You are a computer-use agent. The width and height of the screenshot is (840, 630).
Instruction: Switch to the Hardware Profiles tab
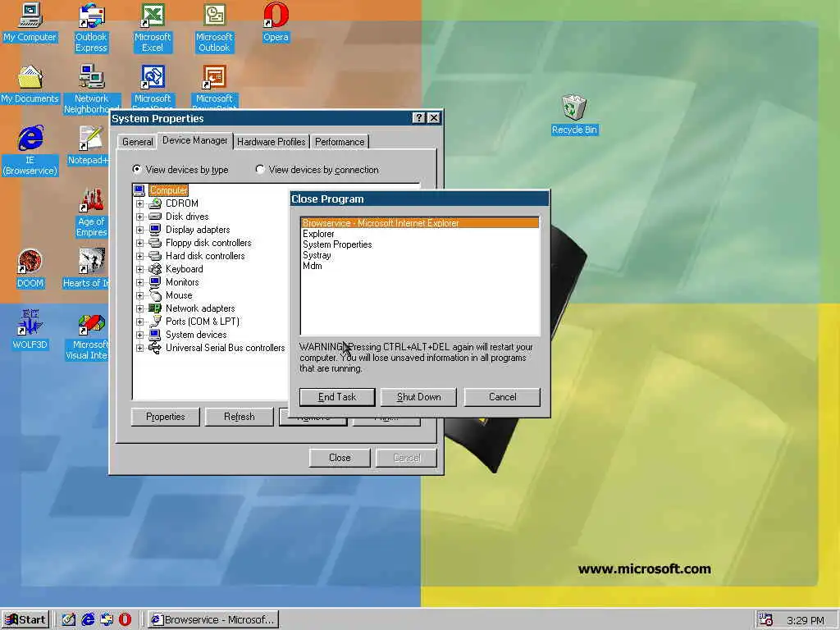[x=271, y=142]
